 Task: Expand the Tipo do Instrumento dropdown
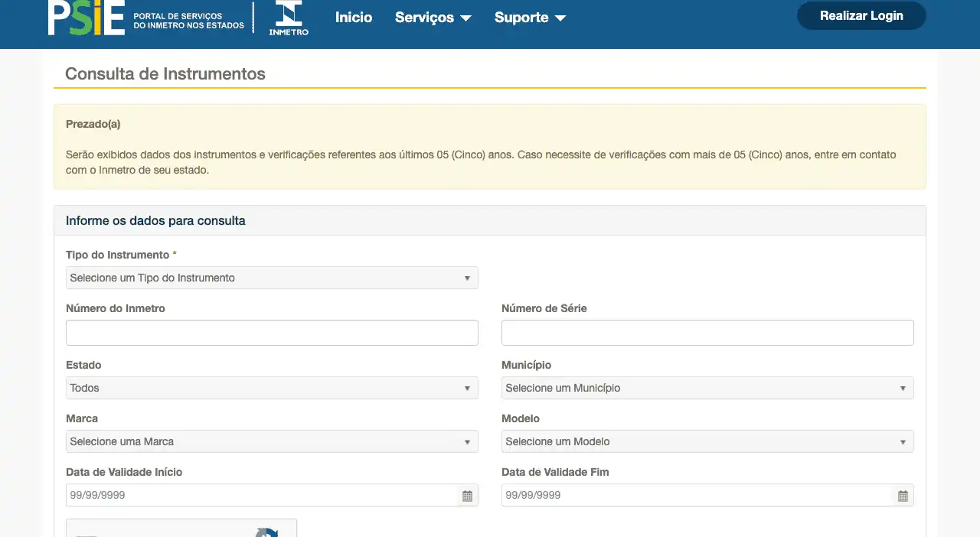(272, 278)
